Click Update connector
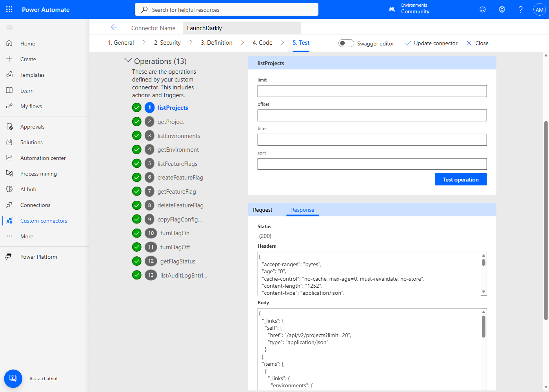This screenshot has height=392, width=549. 431,43
